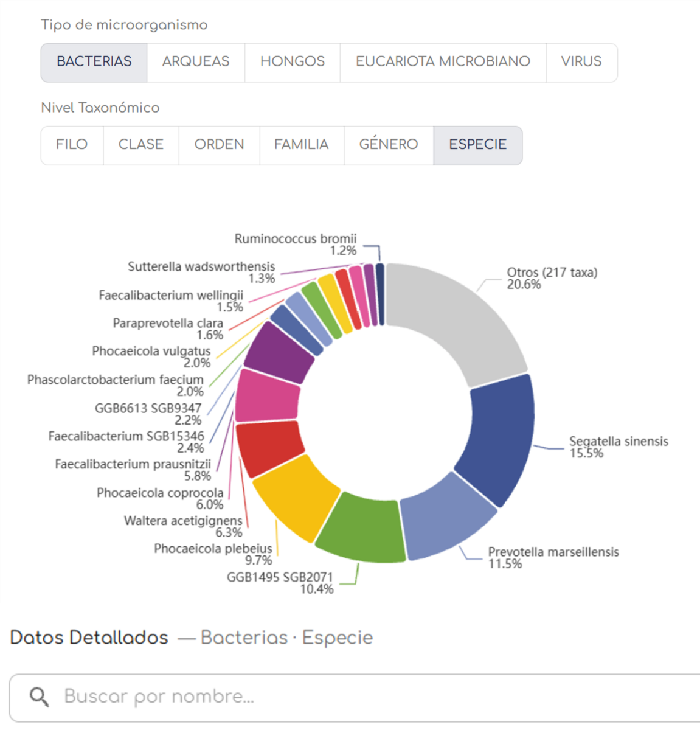Click the Sutterella wadsworthensis label
700x730 pixels.
pos(201,272)
